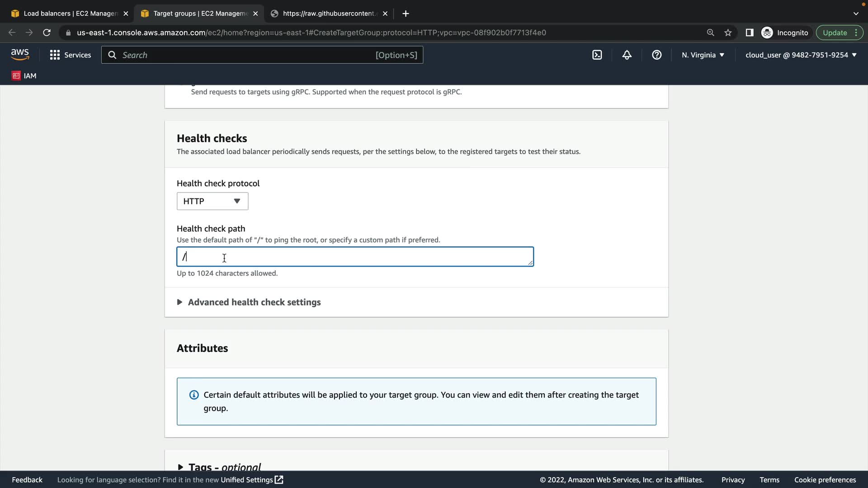This screenshot has height=488, width=868.
Task: Open the notifications bell
Action: pyautogui.click(x=627, y=55)
